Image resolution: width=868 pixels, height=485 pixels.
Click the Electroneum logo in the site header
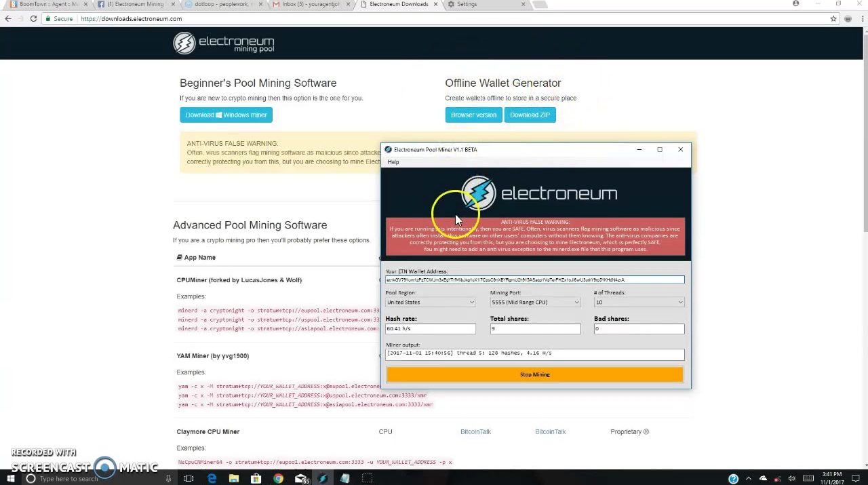point(223,43)
